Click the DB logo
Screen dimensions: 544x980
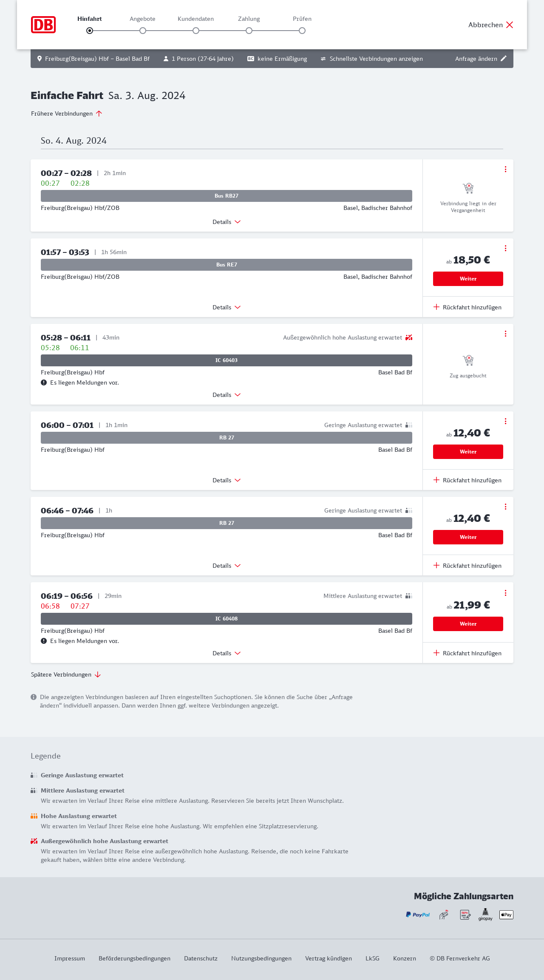tap(43, 25)
